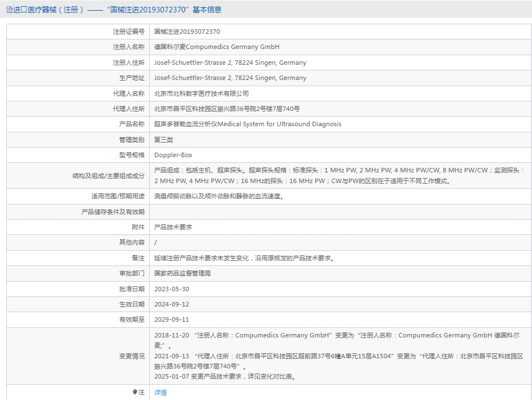Click the registrant name Compumedics Germany GmbH cell

pos(217,47)
